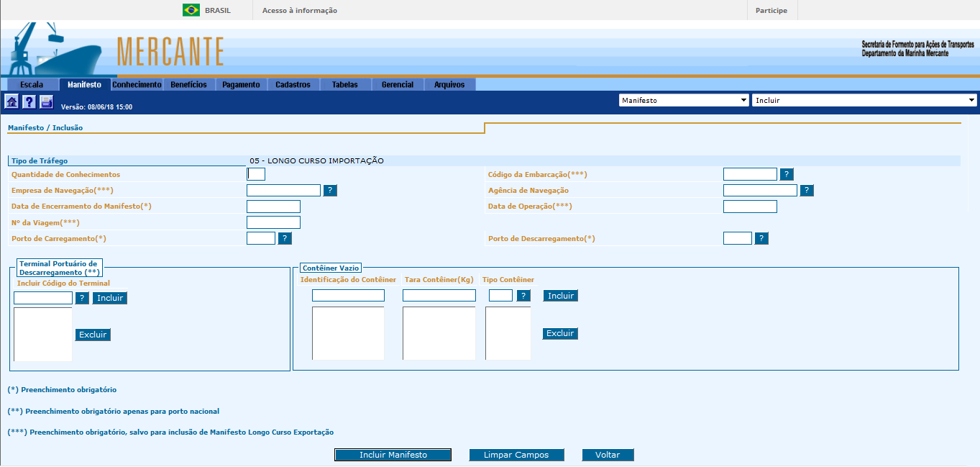
Task: Click the Voltar button
Action: point(608,455)
